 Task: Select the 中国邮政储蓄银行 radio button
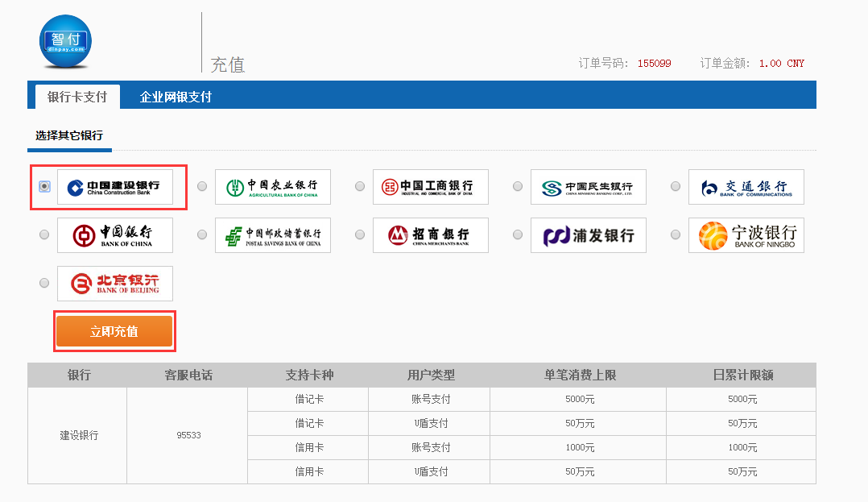(202, 235)
